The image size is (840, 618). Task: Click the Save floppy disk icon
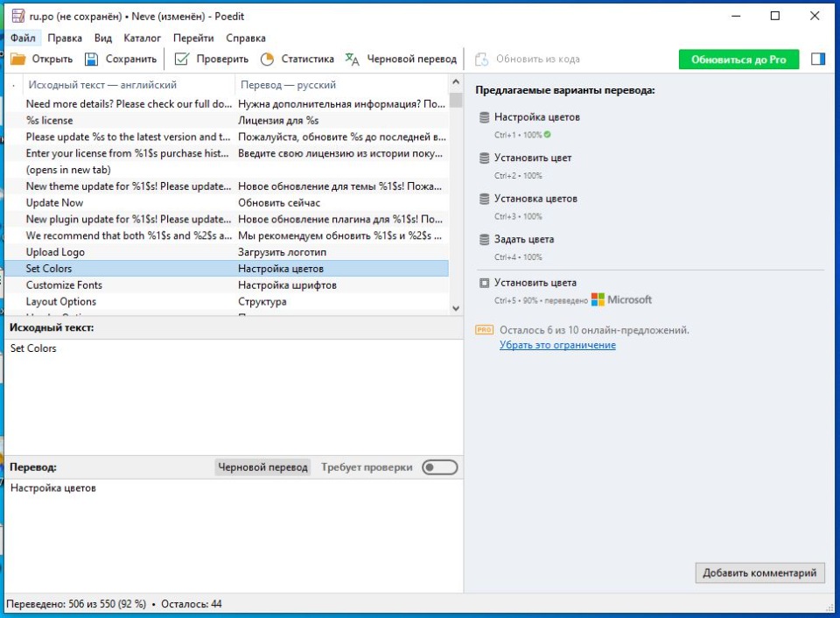point(91,60)
